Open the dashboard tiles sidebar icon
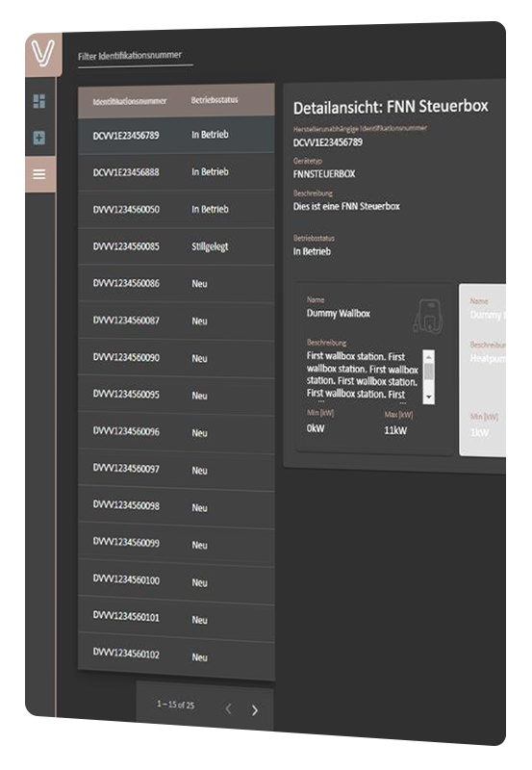 point(39,101)
